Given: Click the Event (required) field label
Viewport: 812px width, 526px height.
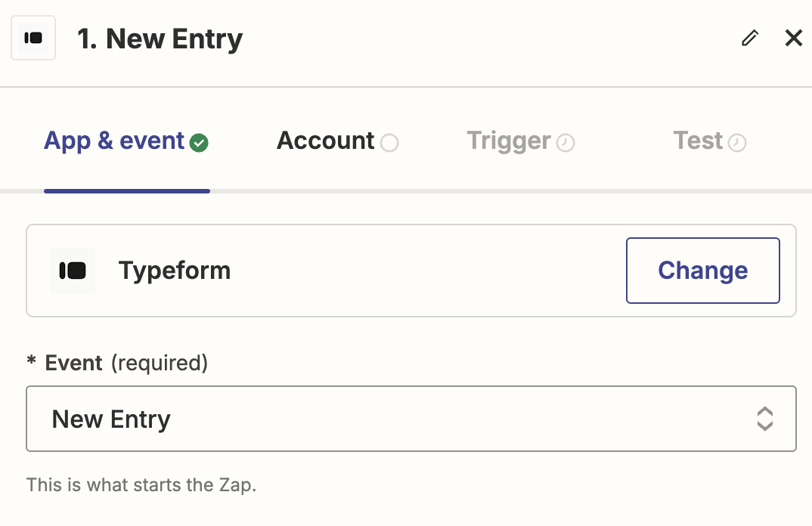Looking at the screenshot, I should (117, 363).
